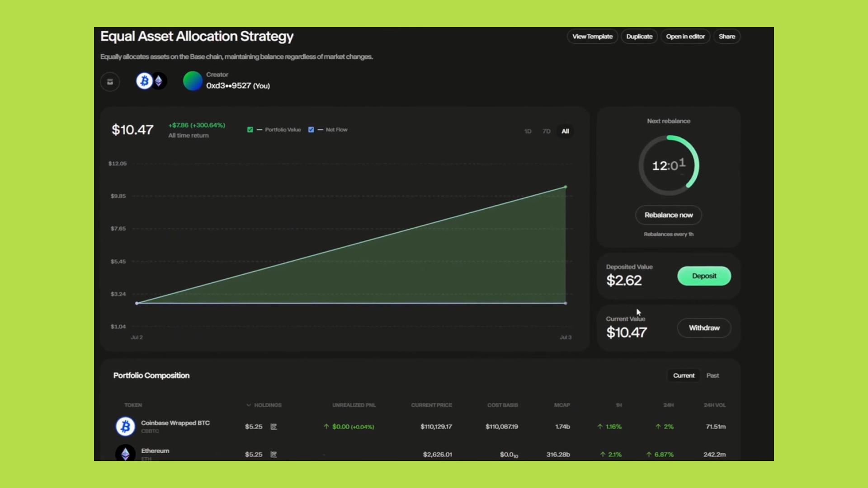The width and height of the screenshot is (868, 488).
Task: Click the archive box icon beside token logos
Action: (x=110, y=82)
